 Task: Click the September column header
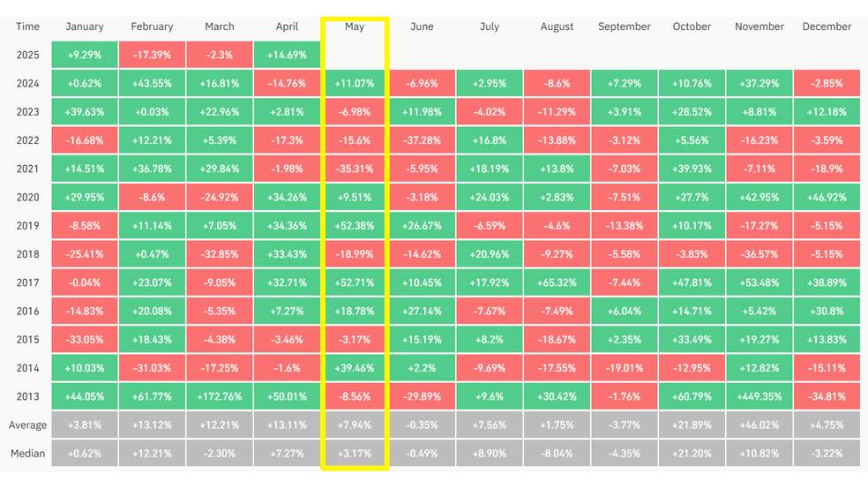(625, 26)
